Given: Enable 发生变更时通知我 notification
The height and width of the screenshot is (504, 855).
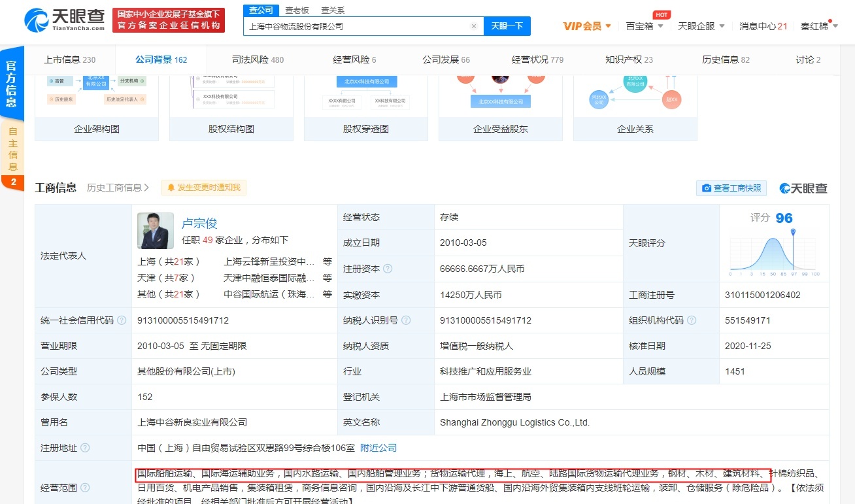Looking at the screenshot, I should tap(204, 188).
